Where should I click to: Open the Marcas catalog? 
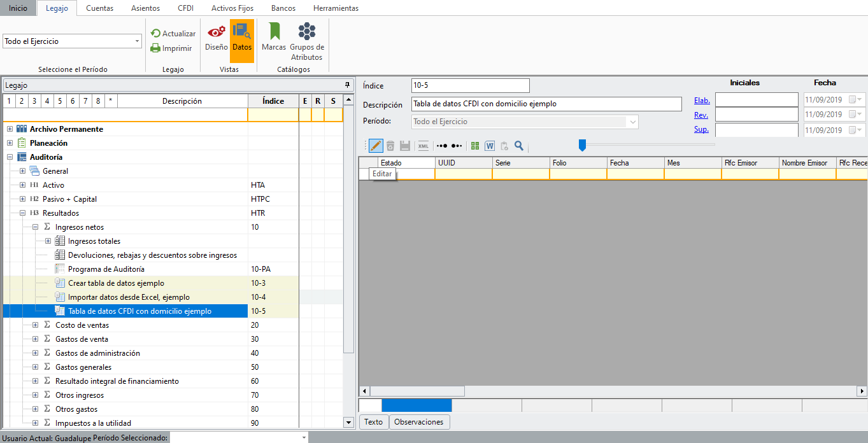[274, 38]
